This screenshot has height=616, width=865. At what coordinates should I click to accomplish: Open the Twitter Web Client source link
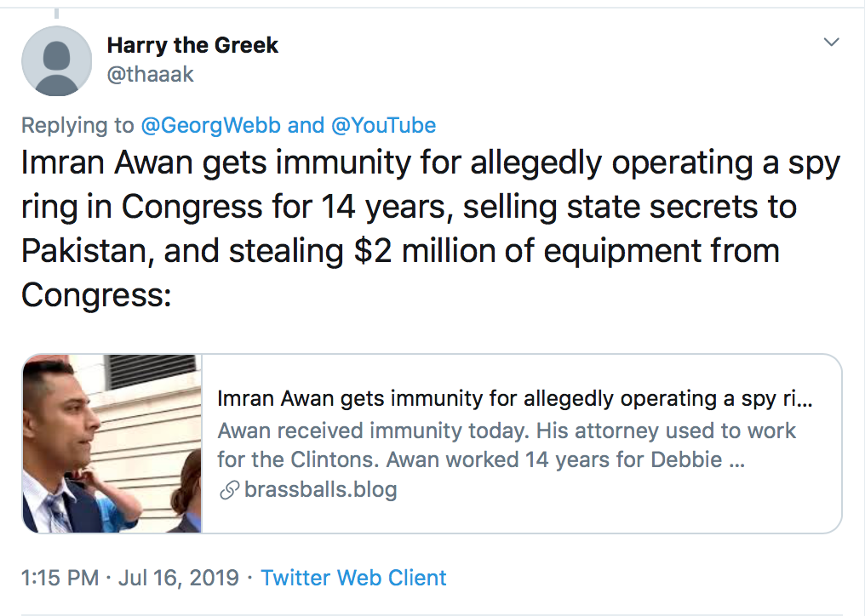point(353,578)
